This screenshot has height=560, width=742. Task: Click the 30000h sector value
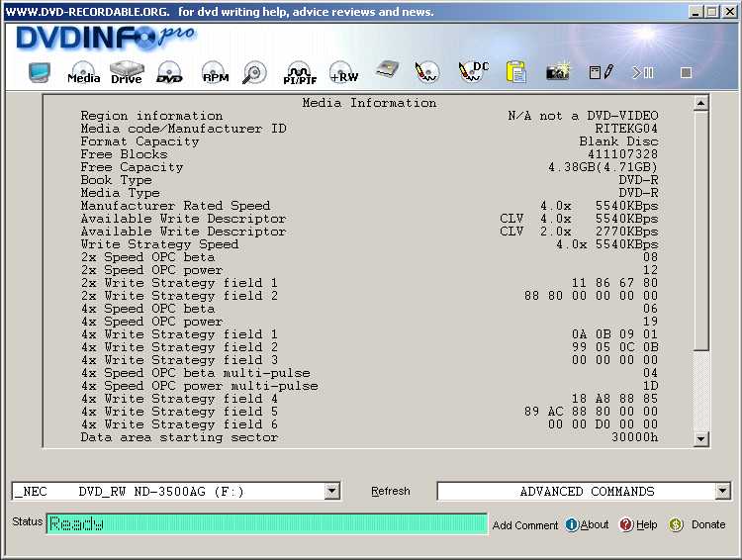pos(634,437)
